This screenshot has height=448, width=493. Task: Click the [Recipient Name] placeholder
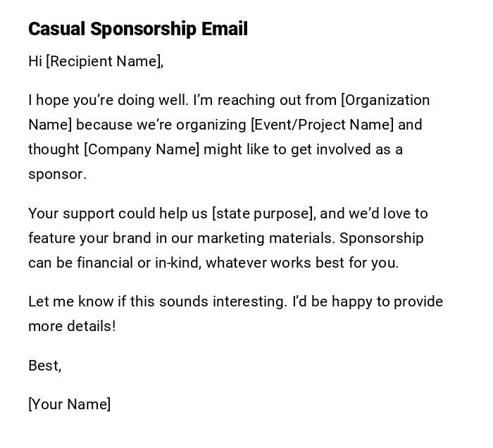click(x=104, y=61)
